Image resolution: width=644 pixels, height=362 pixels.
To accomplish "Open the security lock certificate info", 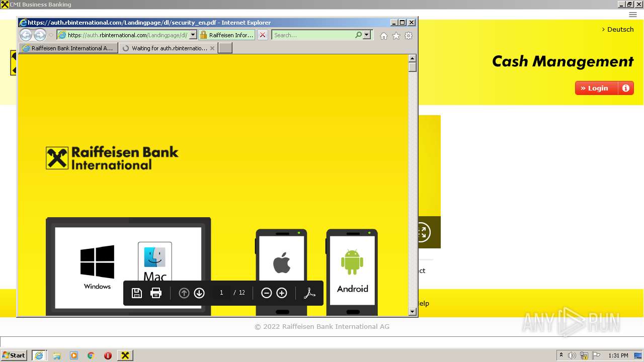I will click(227, 35).
